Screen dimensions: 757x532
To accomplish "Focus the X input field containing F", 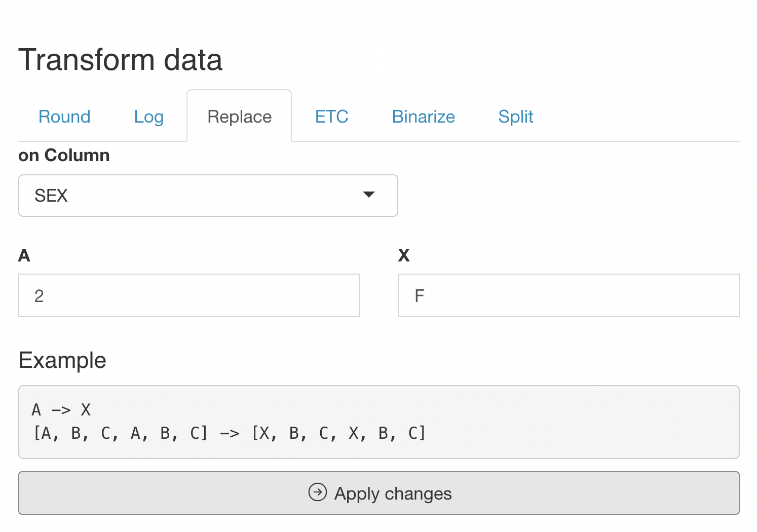I will coord(569,295).
